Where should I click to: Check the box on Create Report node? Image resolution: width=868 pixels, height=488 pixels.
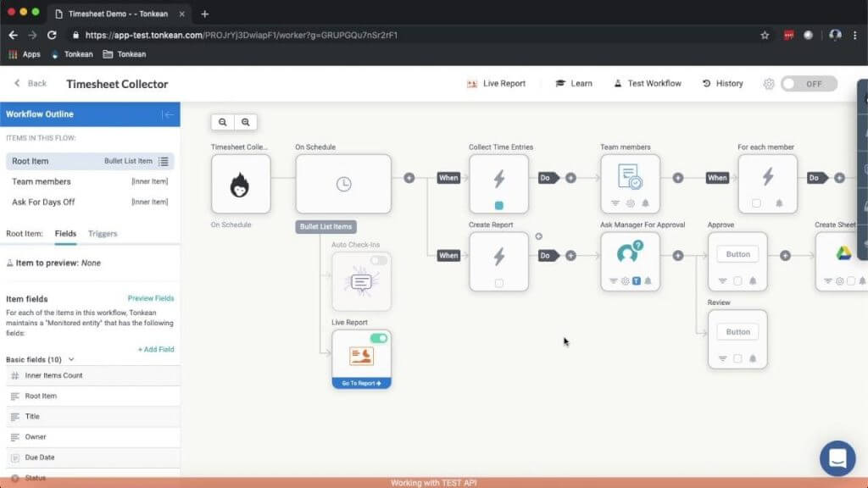[498, 283]
